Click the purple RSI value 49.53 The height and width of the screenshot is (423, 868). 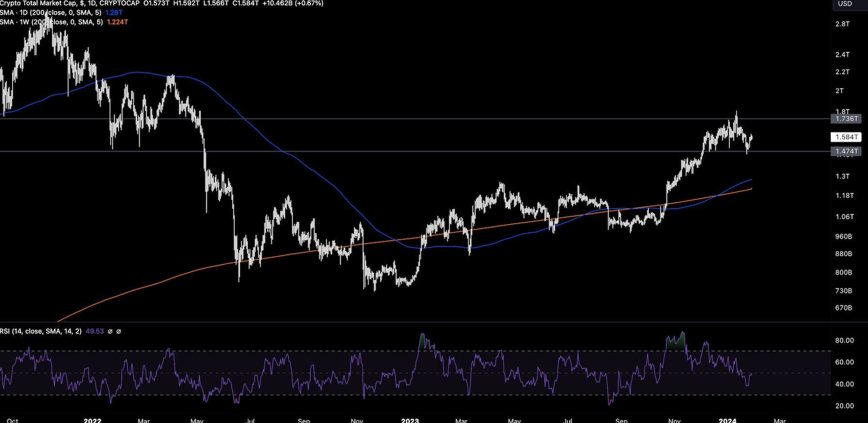point(95,331)
